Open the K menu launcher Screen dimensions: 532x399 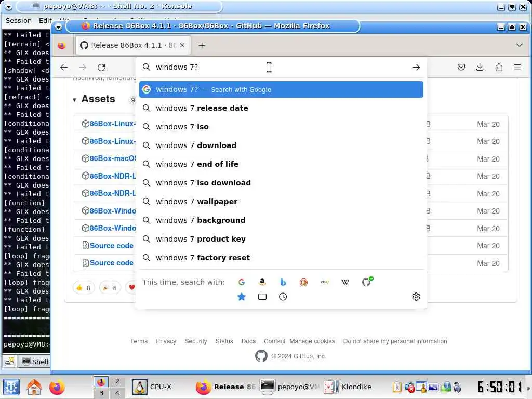pyautogui.click(x=11, y=387)
